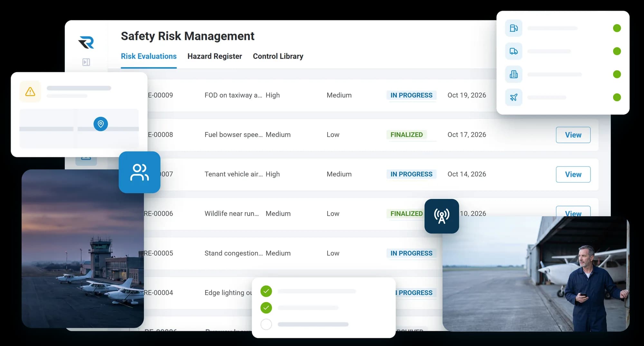Click the app logo in sidebar
This screenshot has width=644, height=346.
point(86,42)
